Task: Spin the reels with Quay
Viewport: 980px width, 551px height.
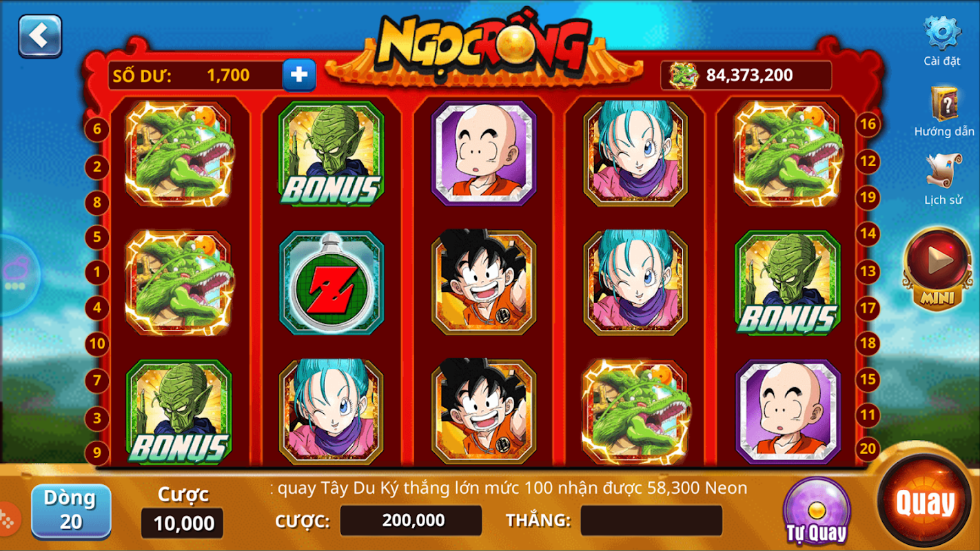Action: point(925,503)
